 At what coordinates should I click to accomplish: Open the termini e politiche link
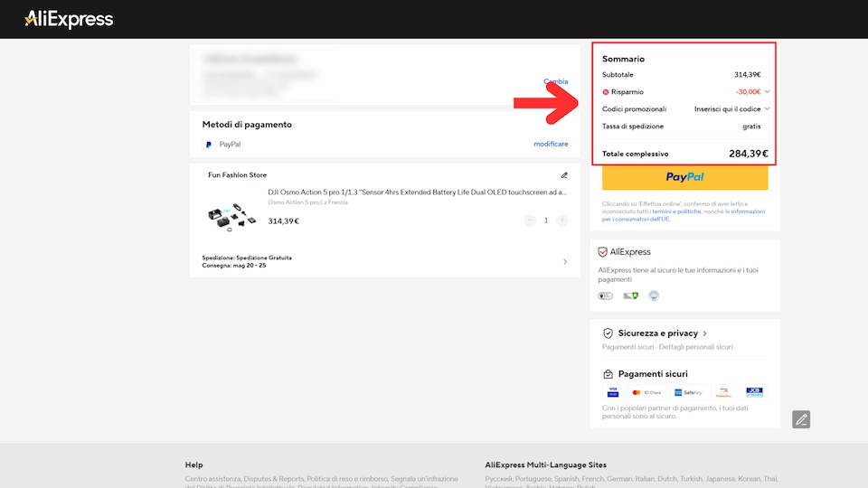pyautogui.click(x=676, y=211)
